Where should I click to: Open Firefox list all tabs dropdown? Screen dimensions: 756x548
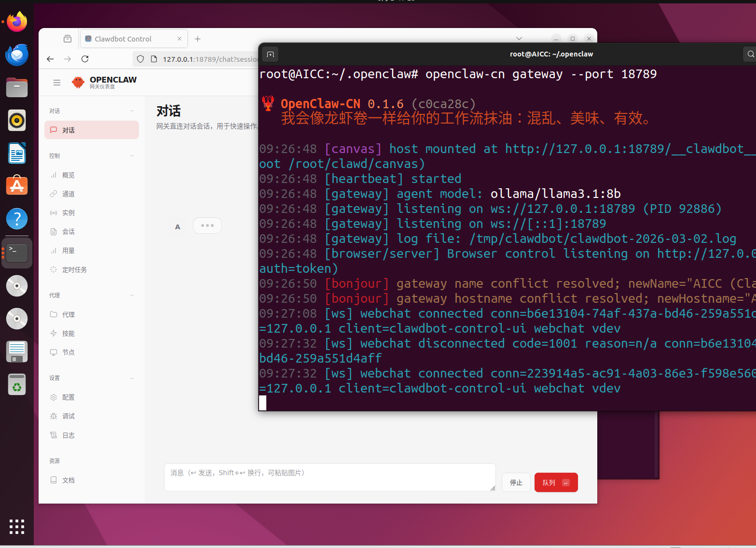click(x=519, y=39)
